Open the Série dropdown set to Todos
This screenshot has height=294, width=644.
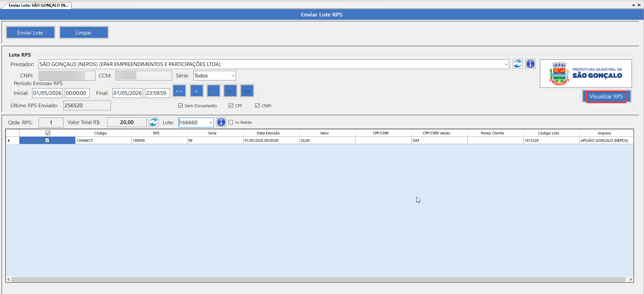[x=233, y=76]
